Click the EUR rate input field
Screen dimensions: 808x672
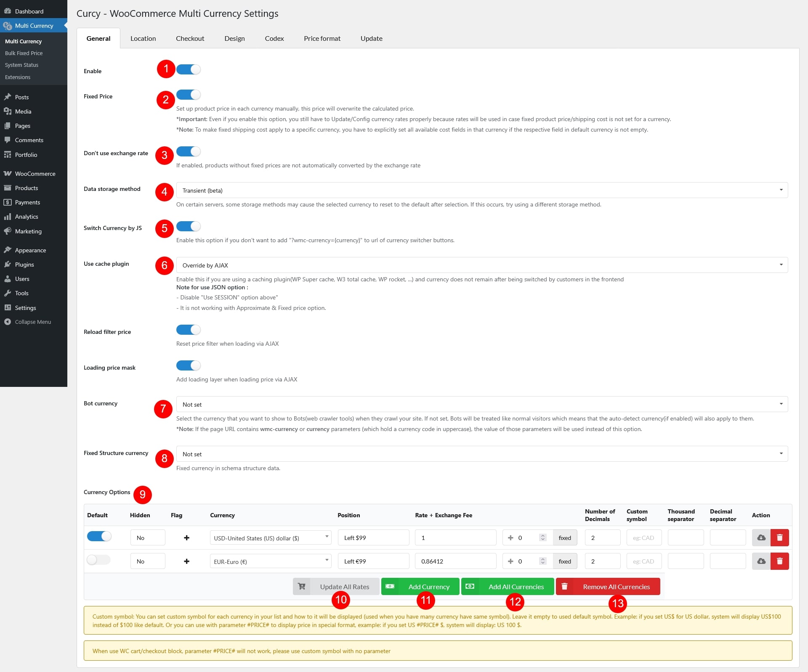[455, 561]
